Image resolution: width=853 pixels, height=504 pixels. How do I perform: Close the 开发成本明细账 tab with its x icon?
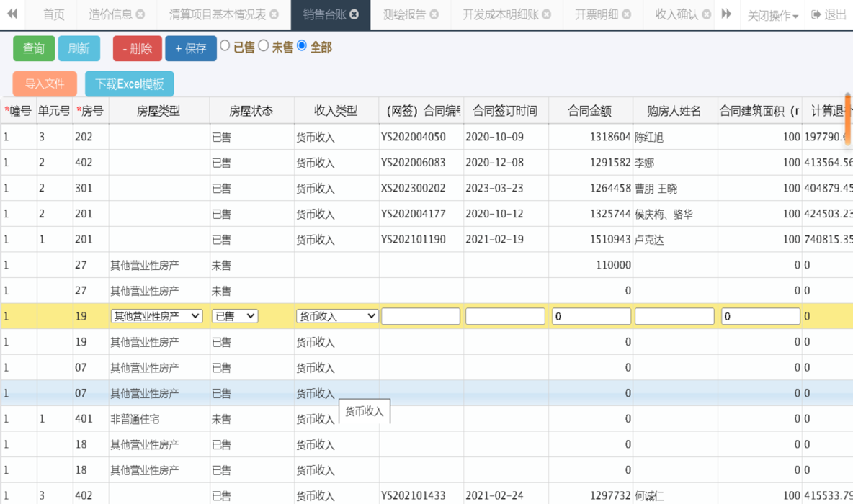tap(547, 14)
